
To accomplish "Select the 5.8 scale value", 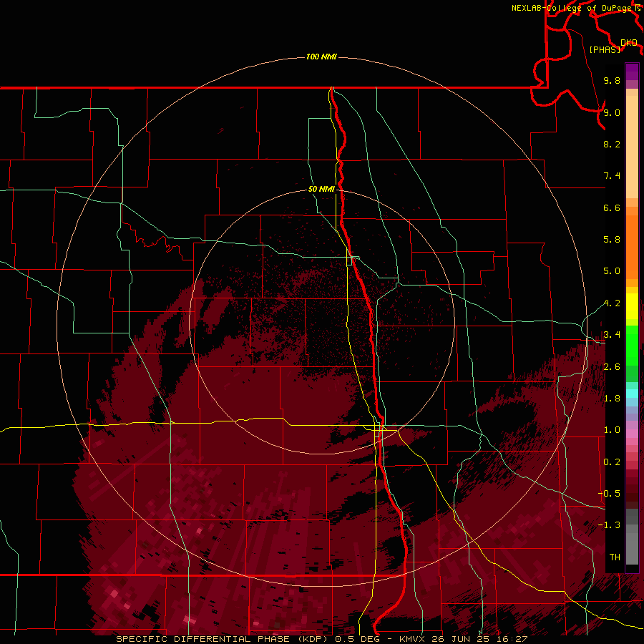I will click(612, 240).
